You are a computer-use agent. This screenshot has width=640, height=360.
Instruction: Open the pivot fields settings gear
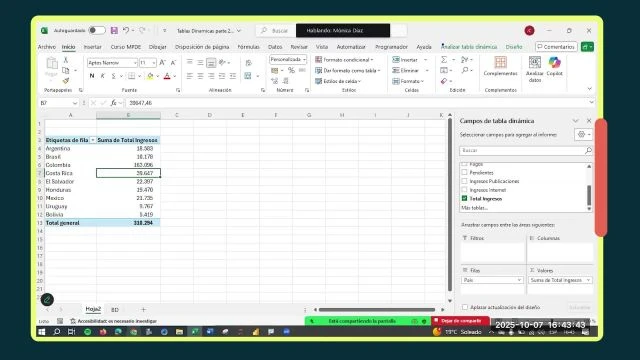tap(581, 134)
